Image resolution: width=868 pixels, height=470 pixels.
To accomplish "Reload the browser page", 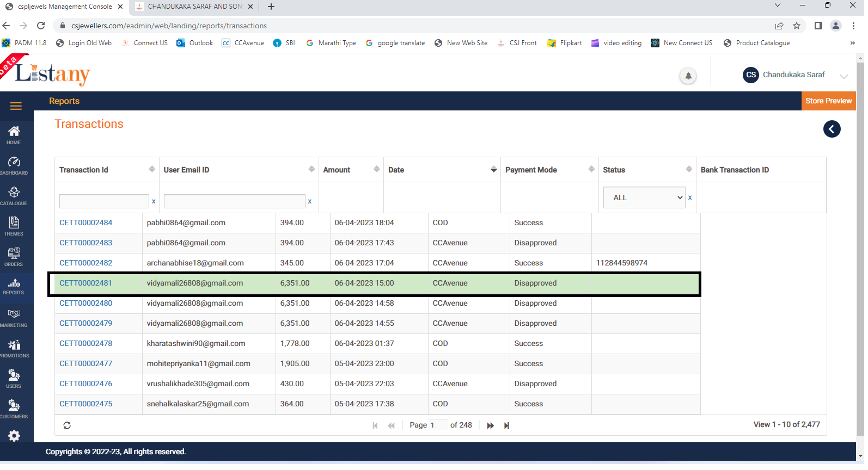I will [x=41, y=26].
